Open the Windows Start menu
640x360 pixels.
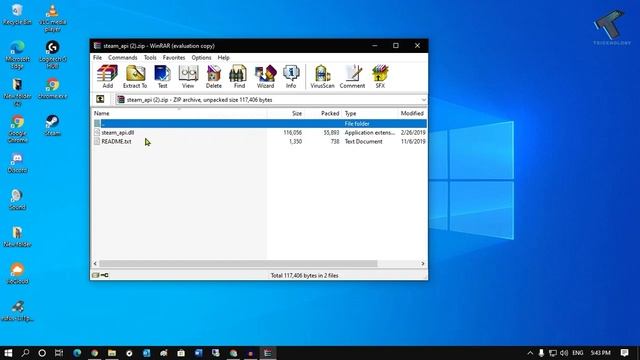coord(8,353)
